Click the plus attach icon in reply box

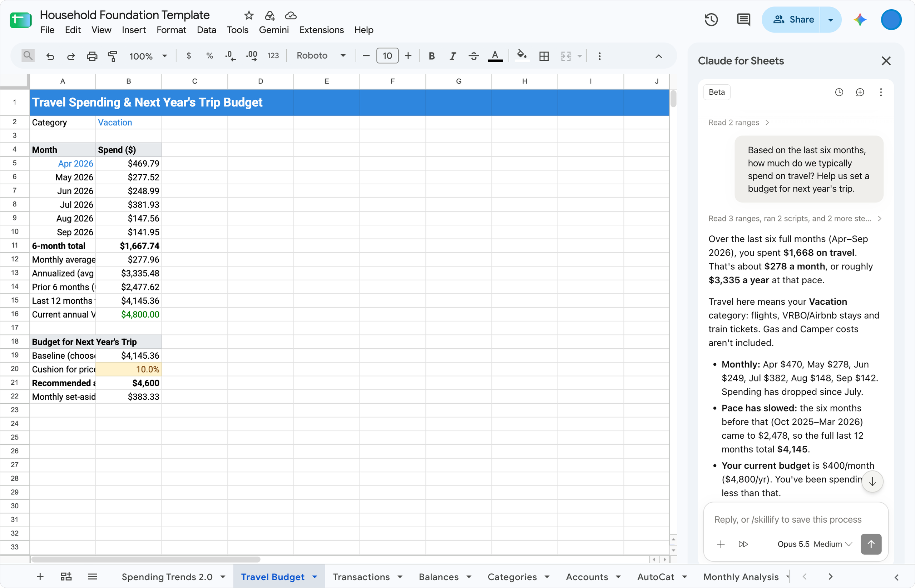tap(721, 544)
